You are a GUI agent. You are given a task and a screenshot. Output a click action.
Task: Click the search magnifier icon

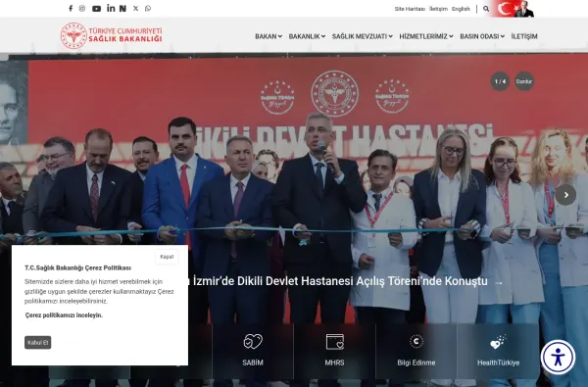pos(486,9)
